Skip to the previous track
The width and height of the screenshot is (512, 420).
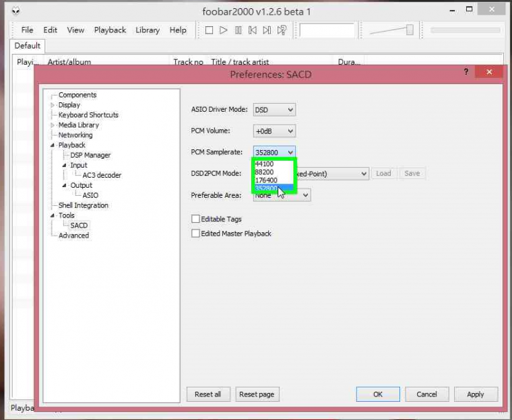[x=253, y=30]
